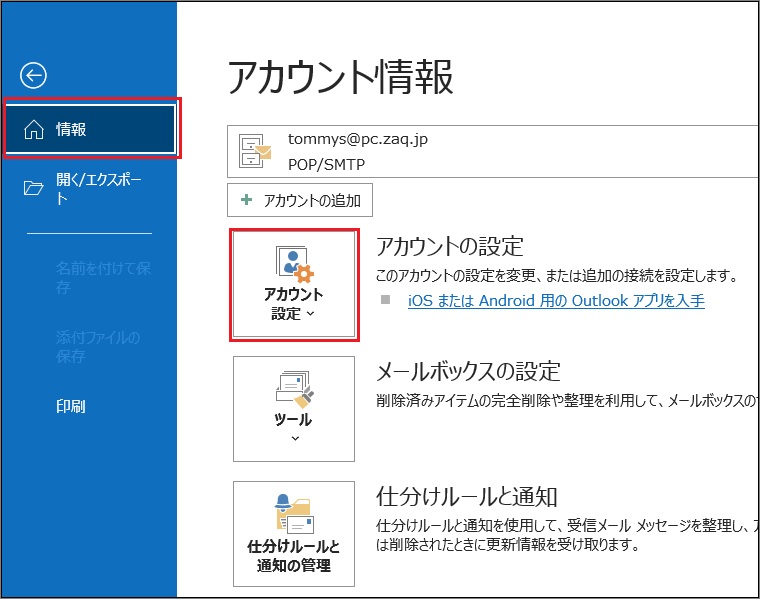Expand the chevron under ツール
Screen dimensions: 760x599
(294, 438)
